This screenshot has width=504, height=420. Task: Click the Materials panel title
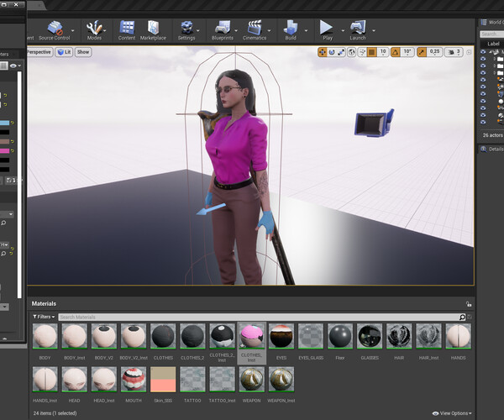point(44,304)
